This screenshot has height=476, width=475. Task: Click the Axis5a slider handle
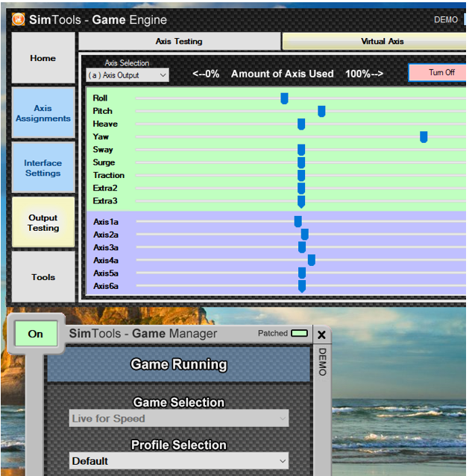302,273
